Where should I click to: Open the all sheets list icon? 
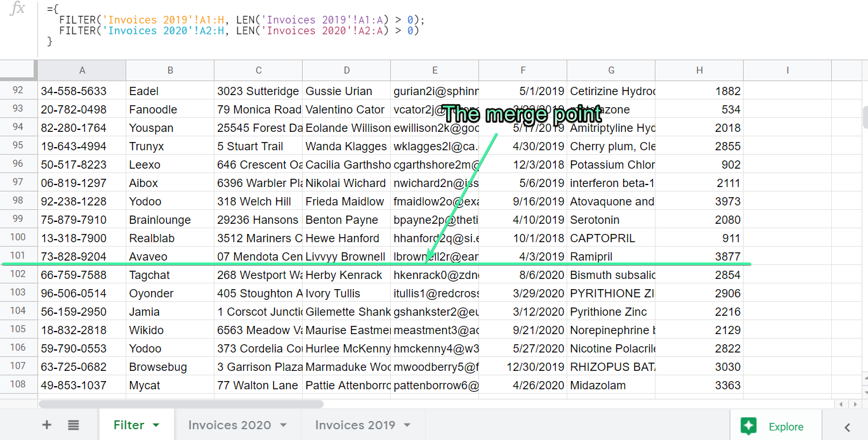point(74,425)
